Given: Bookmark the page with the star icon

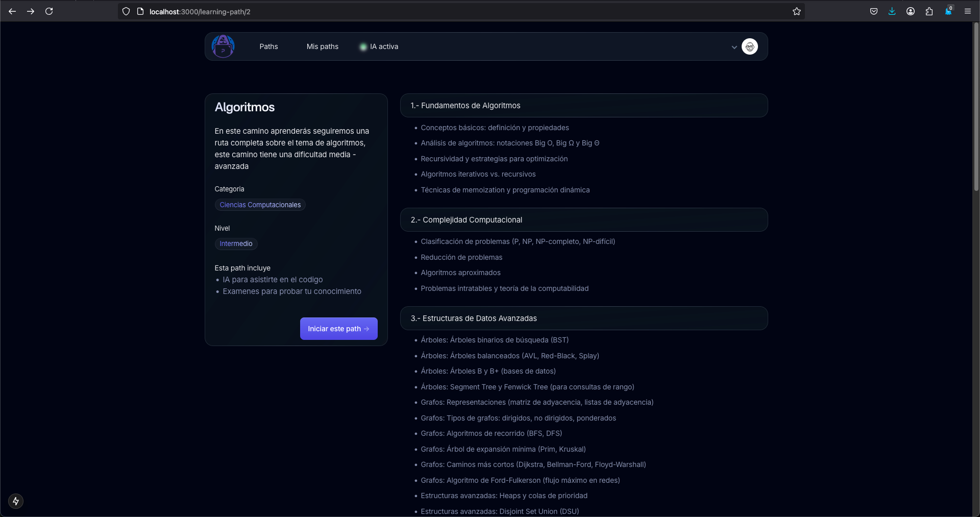Looking at the screenshot, I should pos(796,11).
